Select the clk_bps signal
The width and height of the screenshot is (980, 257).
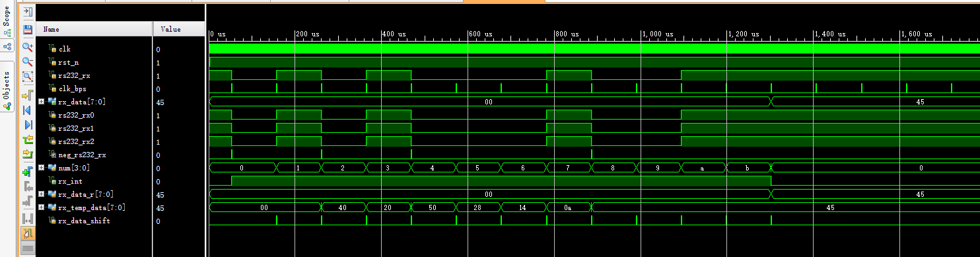coord(72,89)
